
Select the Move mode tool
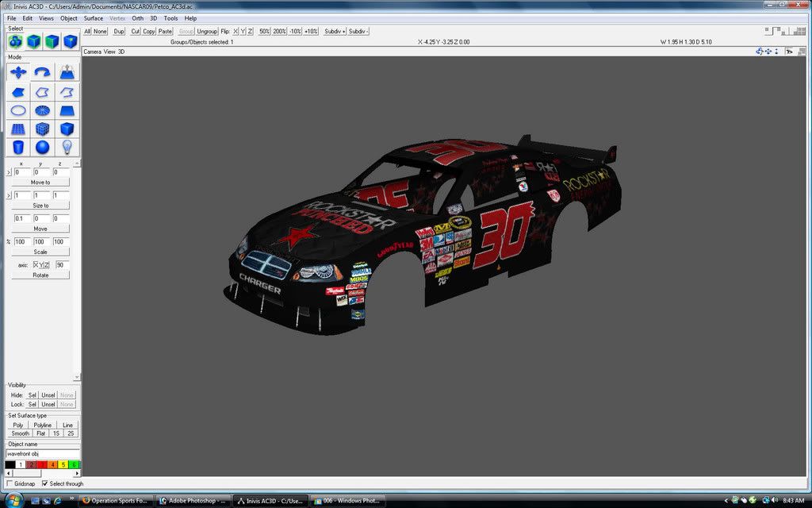[18, 72]
